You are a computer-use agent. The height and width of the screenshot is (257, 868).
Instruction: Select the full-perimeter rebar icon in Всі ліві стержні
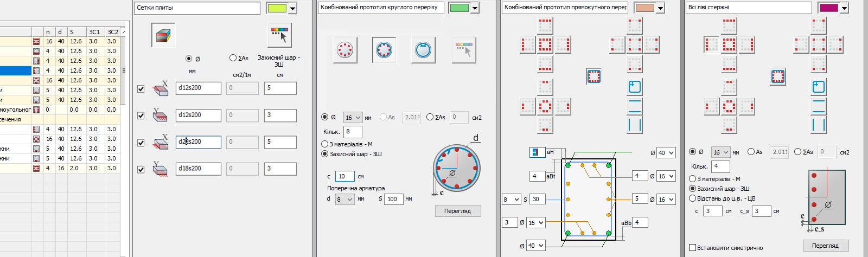click(x=777, y=76)
